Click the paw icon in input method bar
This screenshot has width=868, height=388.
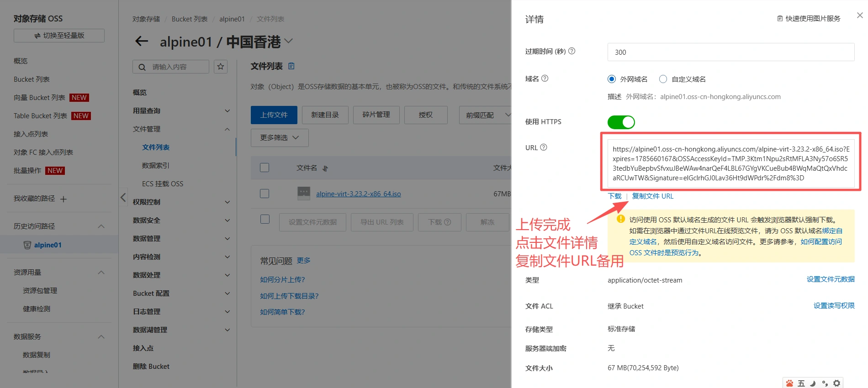tap(789, 383)
